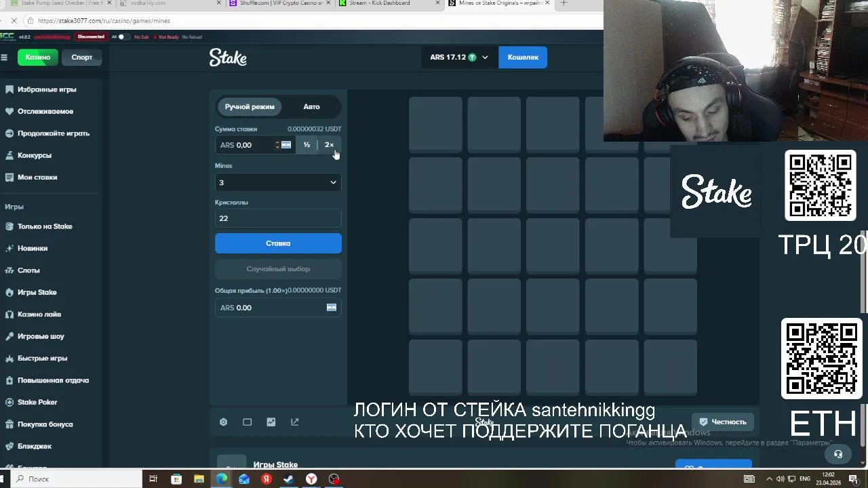
Task: Step the bet amount spinner arrows
Action: (x=277, y=145)
